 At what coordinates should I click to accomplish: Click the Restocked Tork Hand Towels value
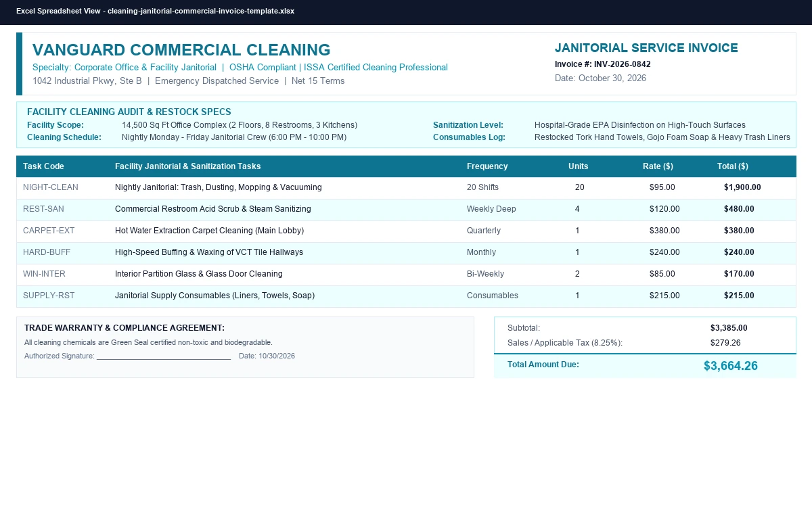click(662, 137)
